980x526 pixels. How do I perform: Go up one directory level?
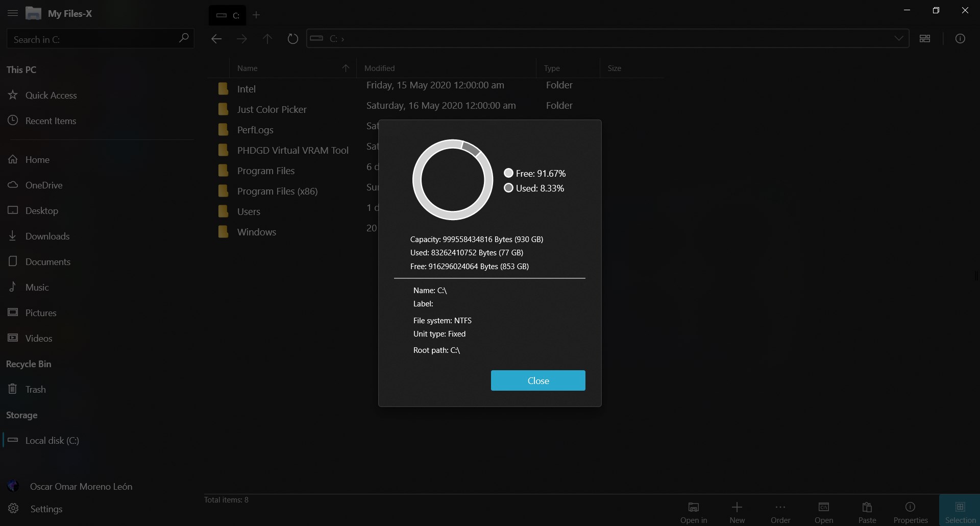[267, 38]
